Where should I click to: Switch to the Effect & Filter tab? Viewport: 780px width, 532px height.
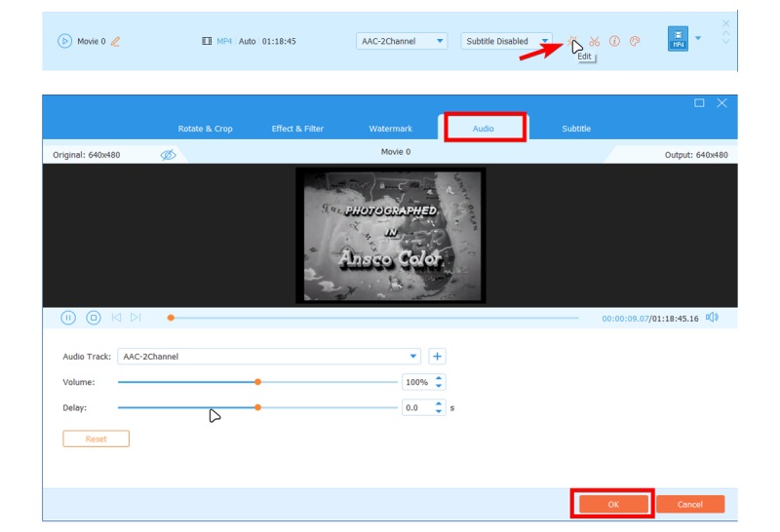pos(297,129)
